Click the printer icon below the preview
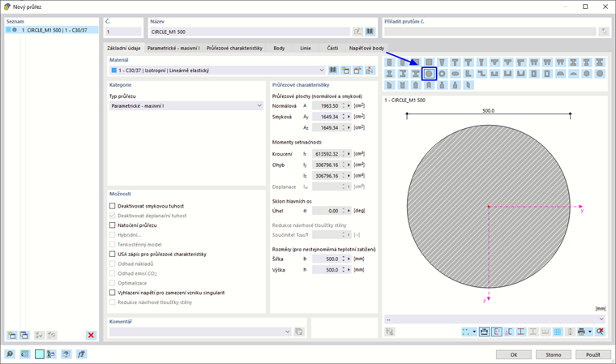 tap(581, 332)
